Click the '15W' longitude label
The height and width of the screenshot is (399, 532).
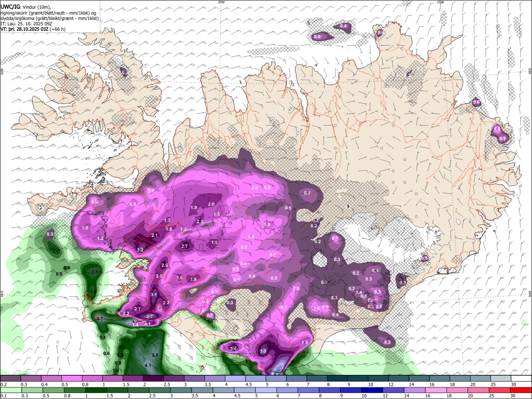[x=440, y=2]
